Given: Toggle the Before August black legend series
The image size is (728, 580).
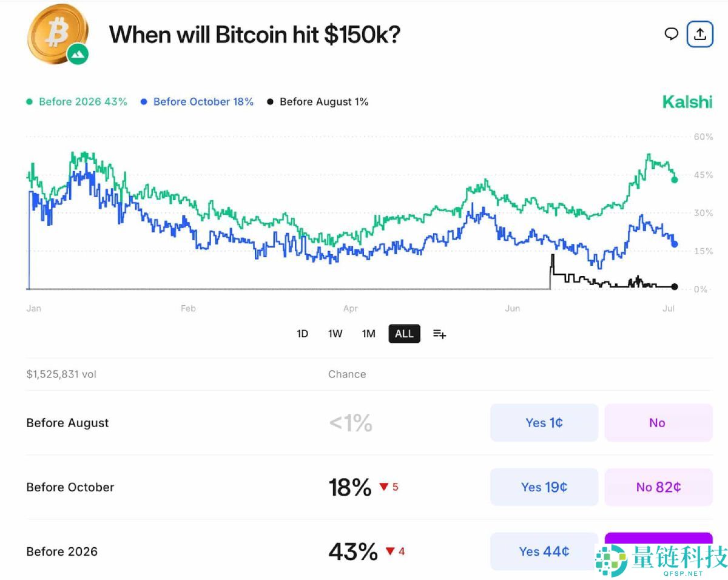Looking at the screenshot, I should 318,102.
